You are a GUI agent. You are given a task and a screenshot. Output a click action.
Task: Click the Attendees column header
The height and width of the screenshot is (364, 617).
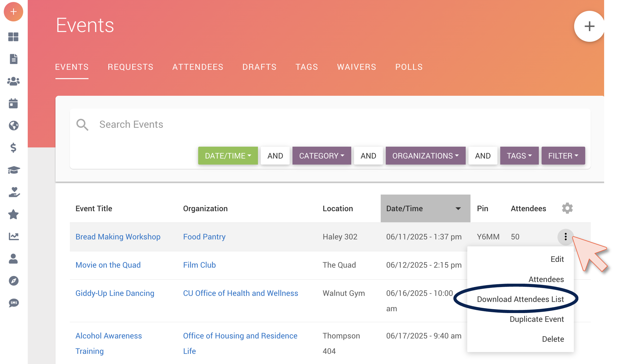(x=528, y=209)
